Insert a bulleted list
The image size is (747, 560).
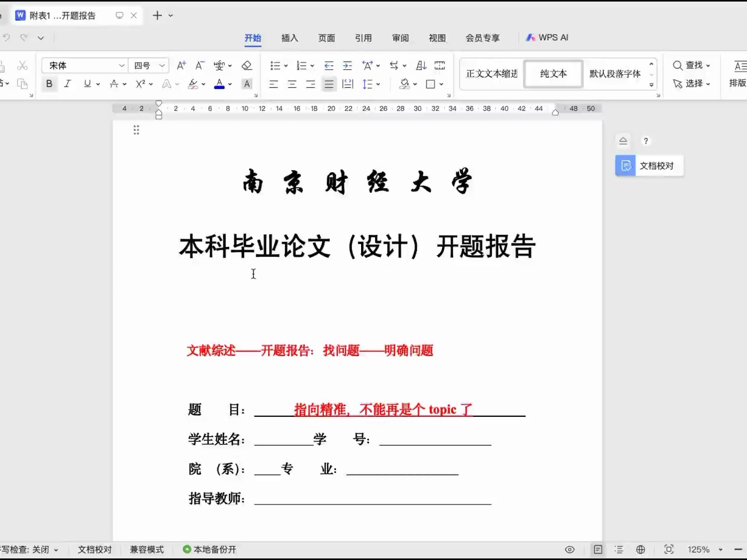pyautogui.click(x=275, y=65)
